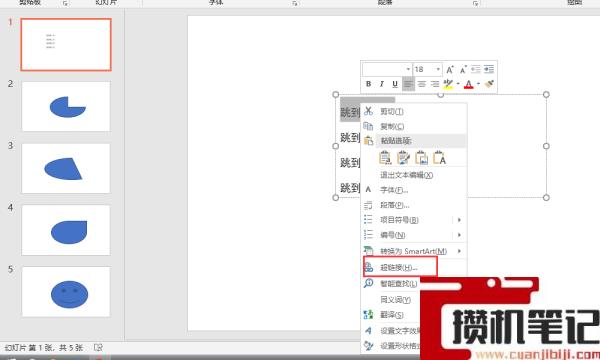Click the copy pages icon
Screen dimensions: 600x360
[368, 126]
